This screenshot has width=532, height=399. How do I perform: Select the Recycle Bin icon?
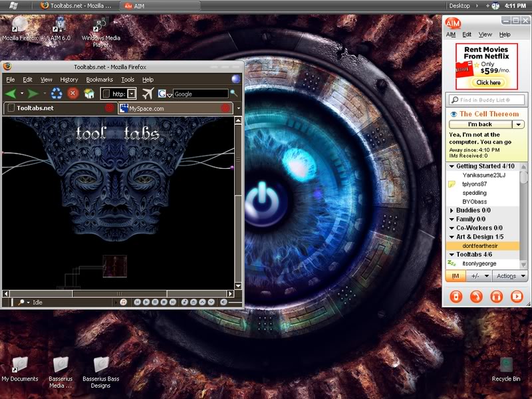(506, 369)
